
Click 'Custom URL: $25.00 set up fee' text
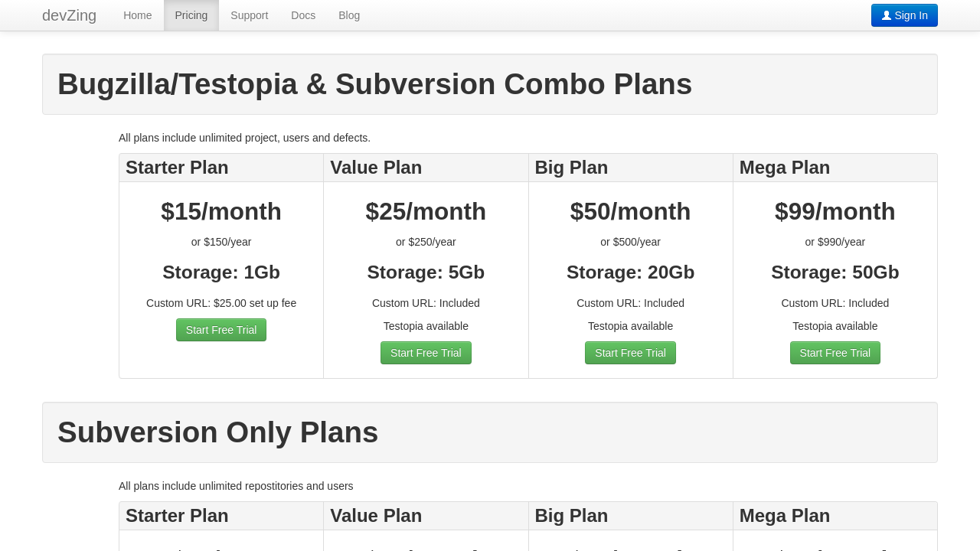point(221,303)
